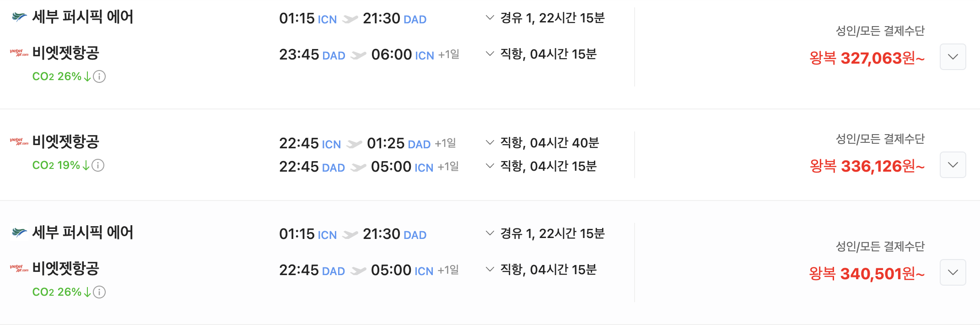Select the 왕복 336,126원 price
Screen dimensions: 980x325
coord(867,166)
